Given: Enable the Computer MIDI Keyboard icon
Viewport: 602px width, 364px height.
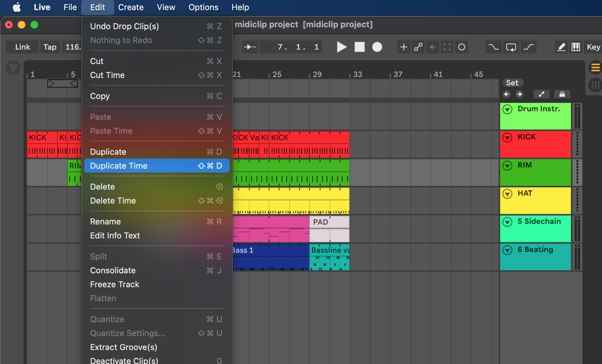Looking at the screenshot, I should tap(576, 47).
